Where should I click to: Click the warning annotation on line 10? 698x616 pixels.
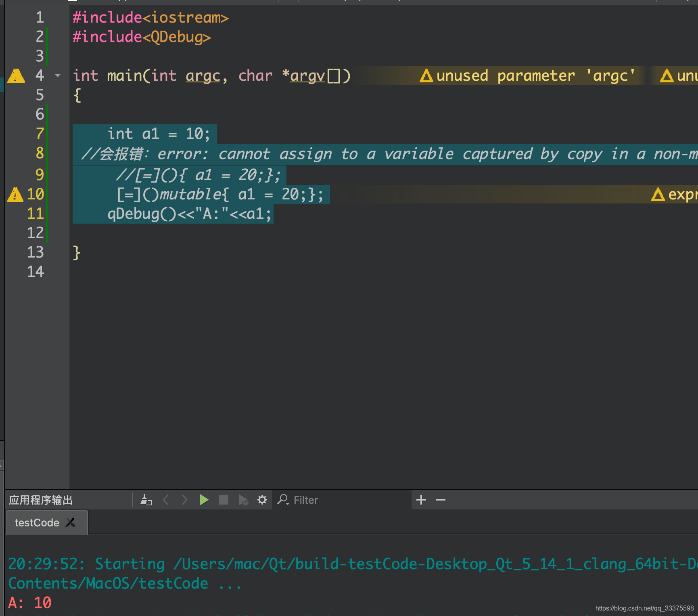(674, 195)
